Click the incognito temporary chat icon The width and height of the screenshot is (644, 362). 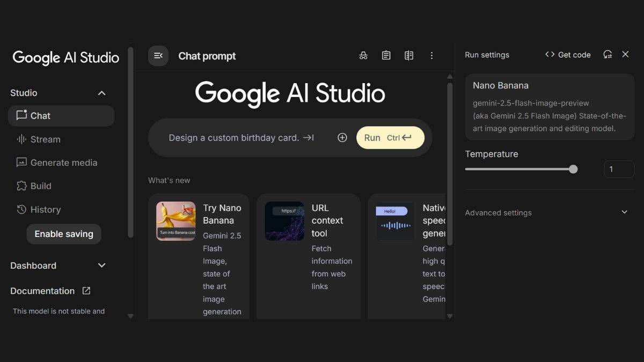point(363,55)
